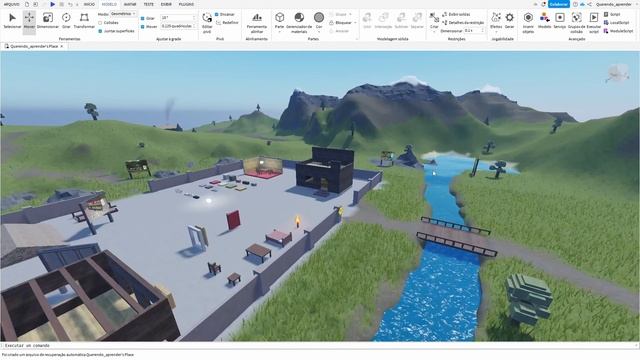
Task: Open the Modo Geométrico dropdown
Action: tap(123, 14)
